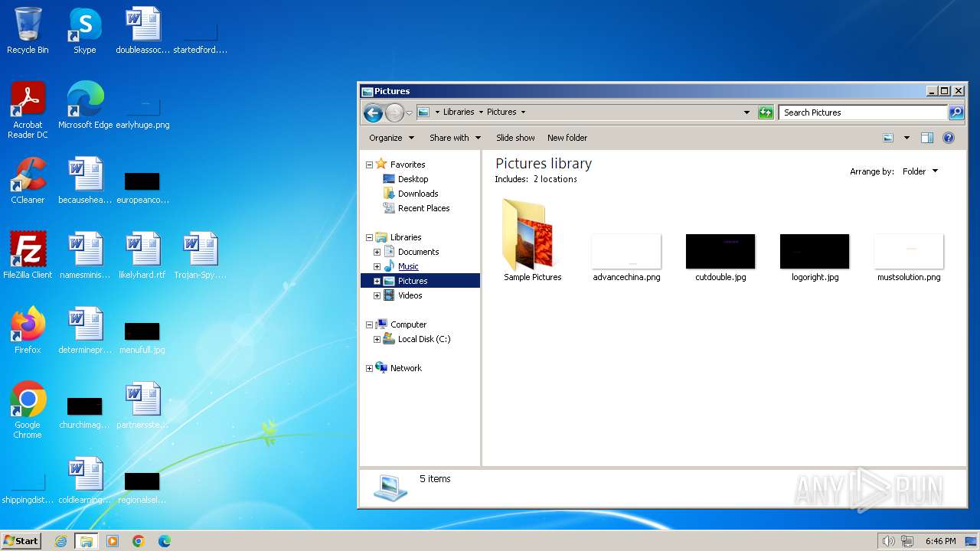The image size is (980, 551).
Task: Click the 2 locations link
Action: [x=555, y=179]
